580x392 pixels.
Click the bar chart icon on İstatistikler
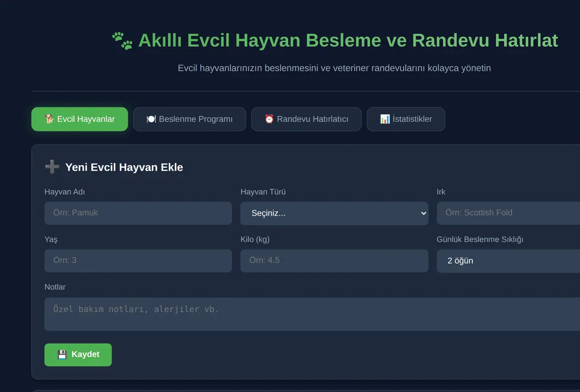[x=385, y=119]
